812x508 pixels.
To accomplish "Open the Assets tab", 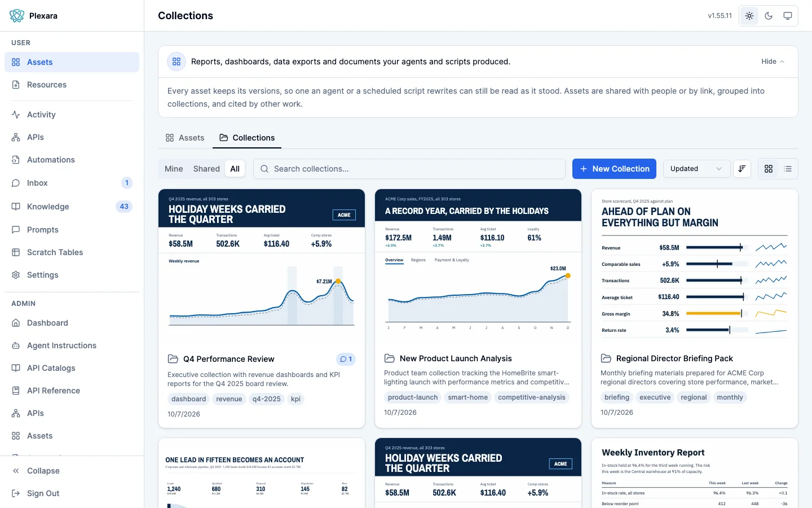I will [x=185, y=138].
